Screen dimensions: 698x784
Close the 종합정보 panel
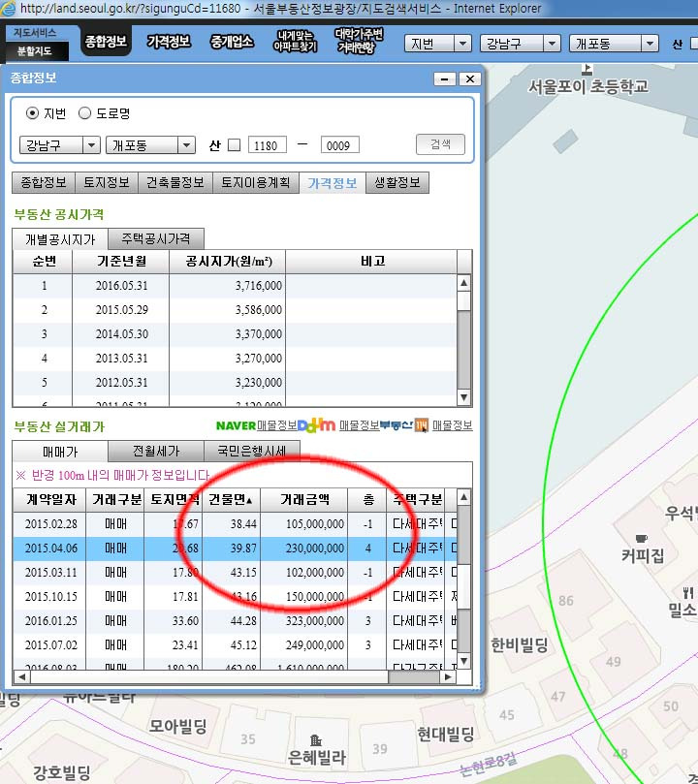[469, 79]
